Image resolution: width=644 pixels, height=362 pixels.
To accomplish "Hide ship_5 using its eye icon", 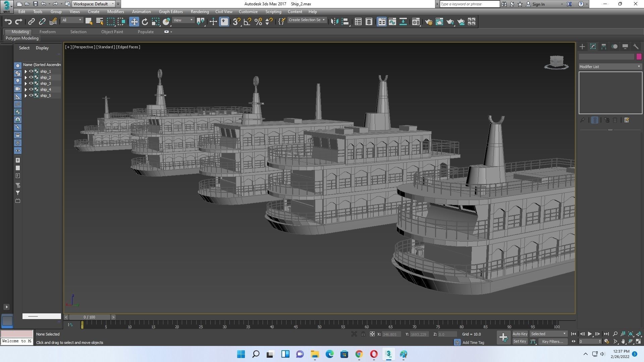I will click(31, 96).
